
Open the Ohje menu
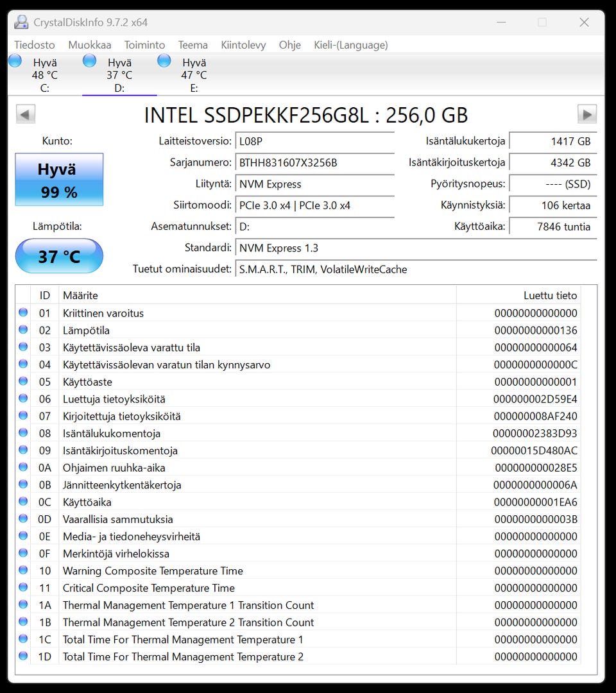click(290, 45)
